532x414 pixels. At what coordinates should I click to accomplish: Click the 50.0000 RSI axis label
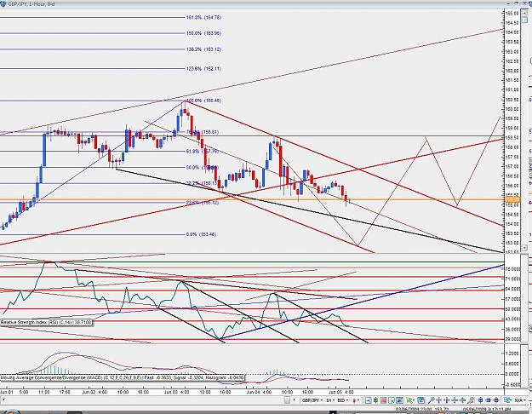[512, 309]
